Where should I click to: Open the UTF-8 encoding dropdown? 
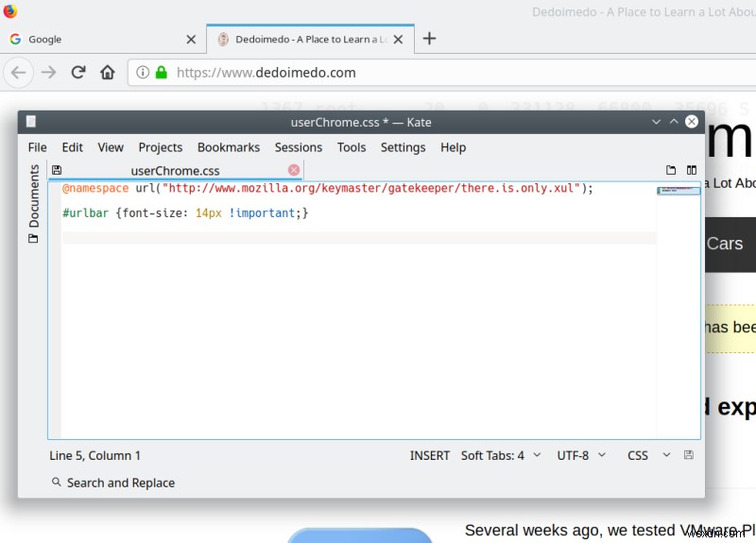(581, 456)
